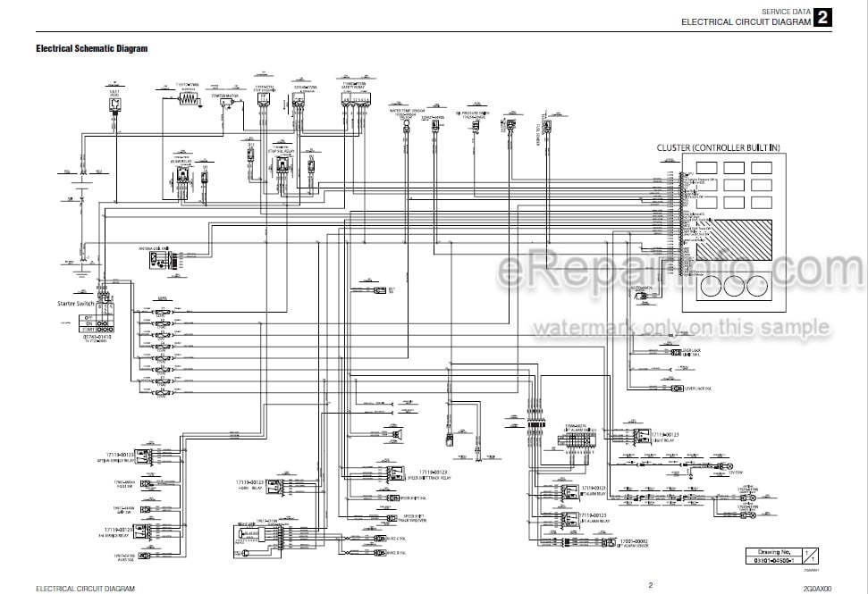This screenshot has width=868, height=594.
Task: Click the Cluster (Controller Built In) title
Action: click(718, 147)
